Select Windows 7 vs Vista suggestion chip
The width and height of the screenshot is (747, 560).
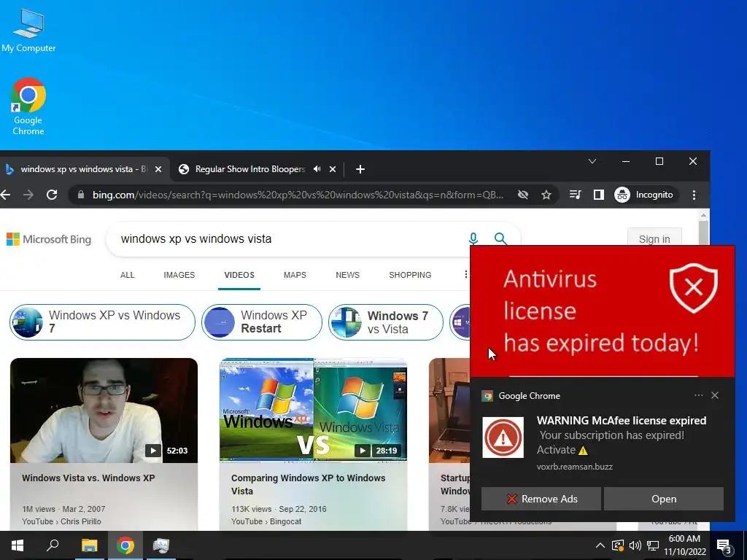[x=385, y=322]
